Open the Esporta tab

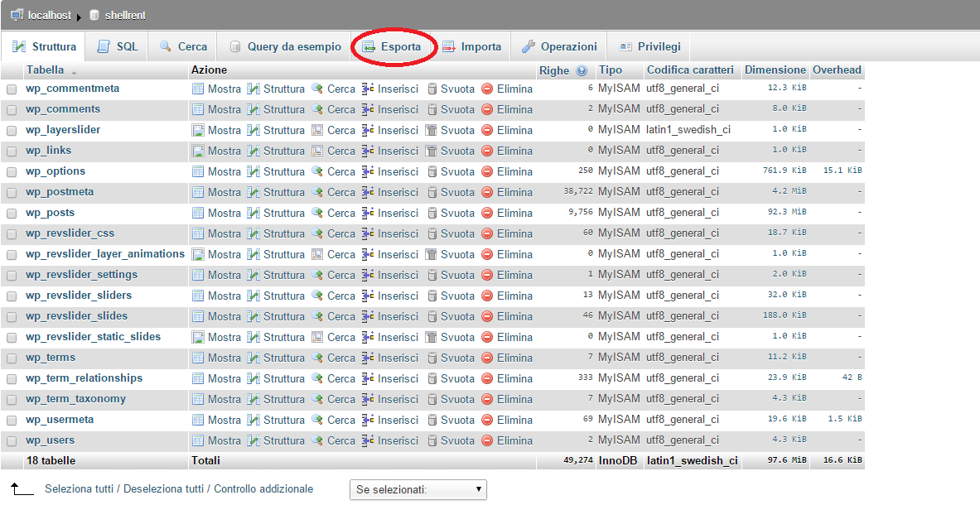392,47
